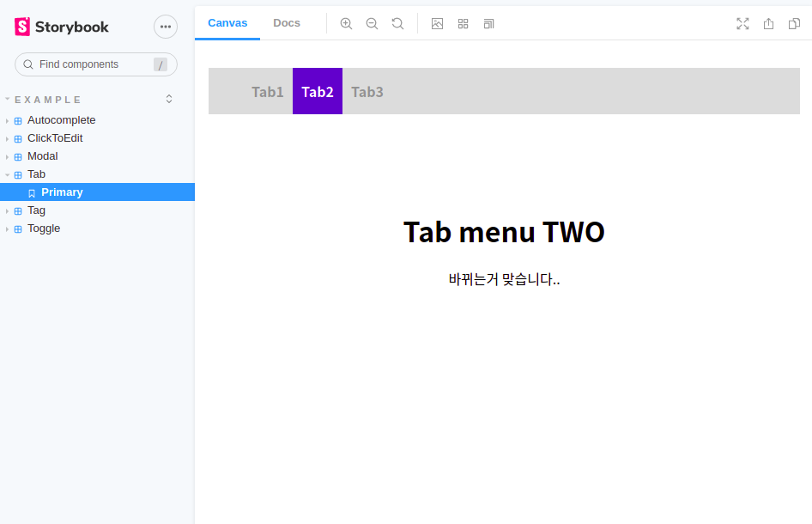
Task: Select the Toggle component
Action: point(44,228)
